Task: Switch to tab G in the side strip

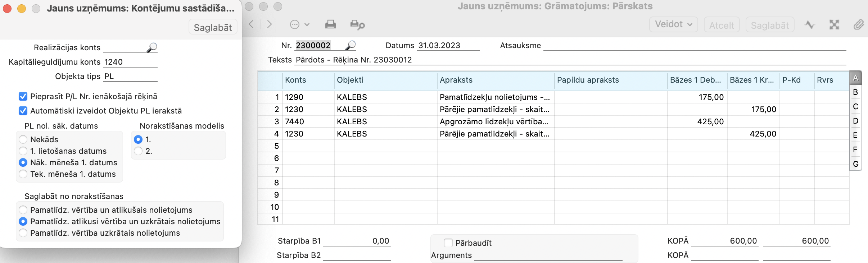Action: (x=855, y=164)
